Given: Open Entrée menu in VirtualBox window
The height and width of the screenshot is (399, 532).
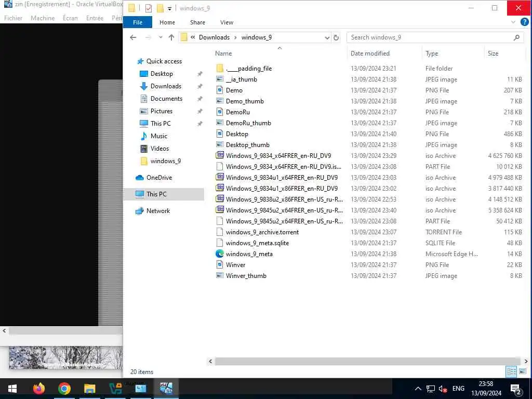Looking at the screenshot, I should [x=95, y=18].
